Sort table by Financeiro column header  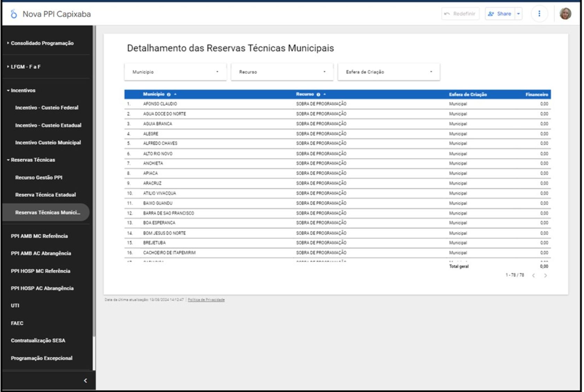click(537, 94)
